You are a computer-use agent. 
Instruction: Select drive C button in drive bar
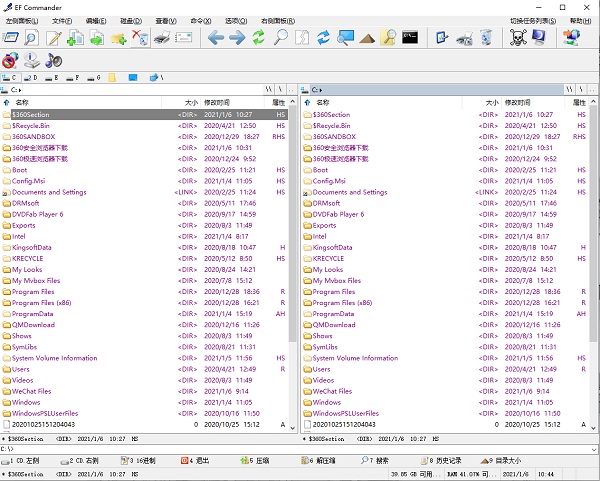(12, 76)
